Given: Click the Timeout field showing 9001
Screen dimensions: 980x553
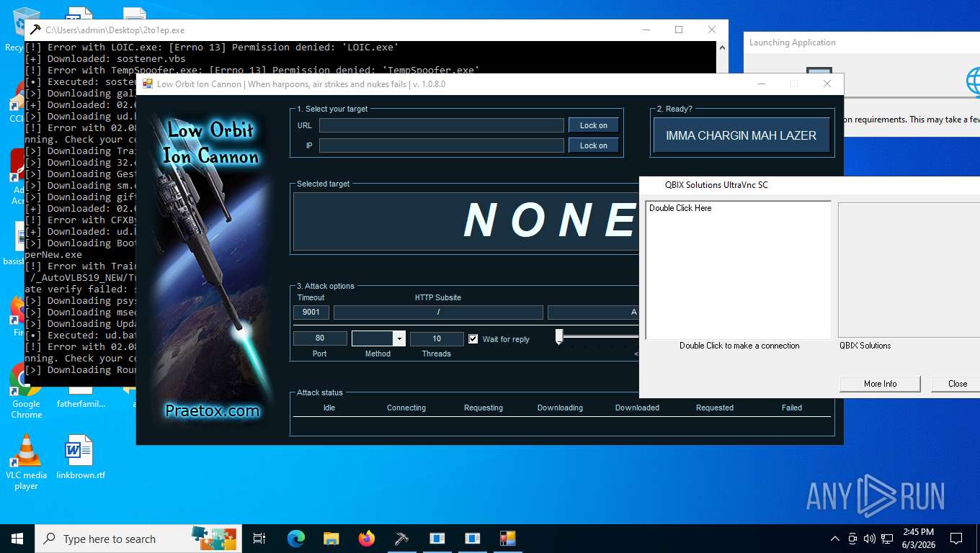Looking at the screenshot, I should click(x=311, y=313).
